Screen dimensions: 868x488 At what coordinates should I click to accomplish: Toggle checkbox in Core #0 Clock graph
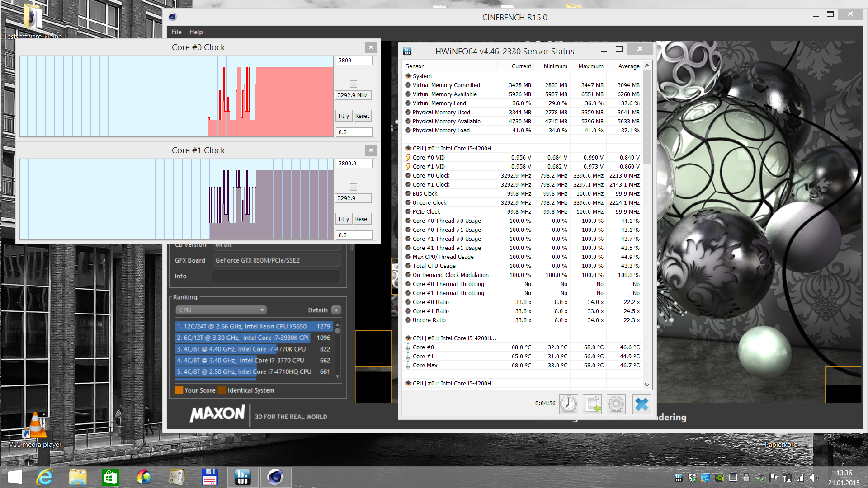[354, 84]
